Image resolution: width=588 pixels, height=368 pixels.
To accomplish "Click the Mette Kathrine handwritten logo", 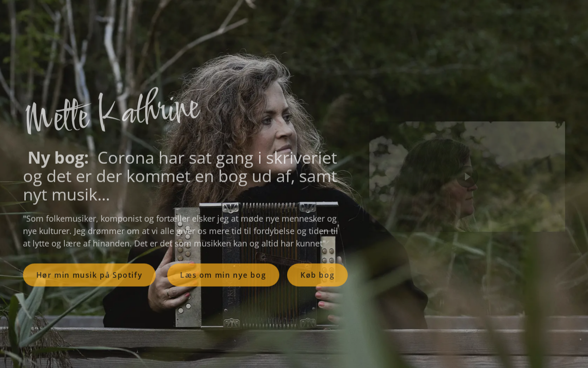I will (113, 111).
